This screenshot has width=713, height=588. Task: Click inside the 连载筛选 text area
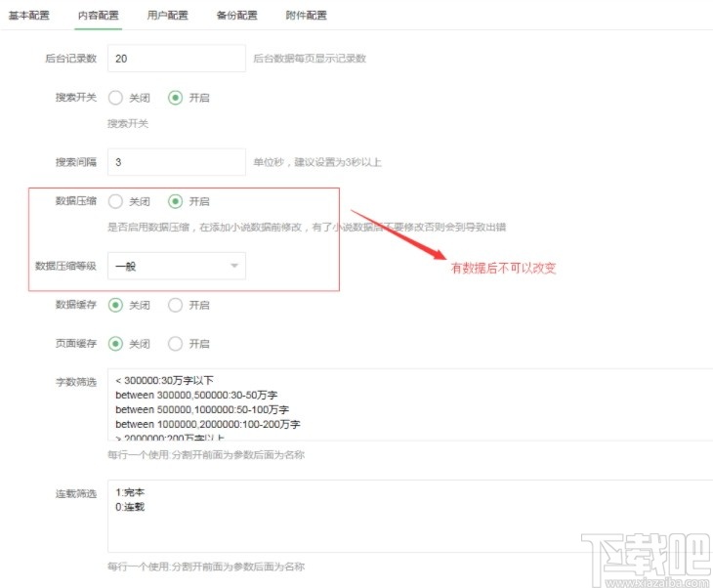point(410,516)
